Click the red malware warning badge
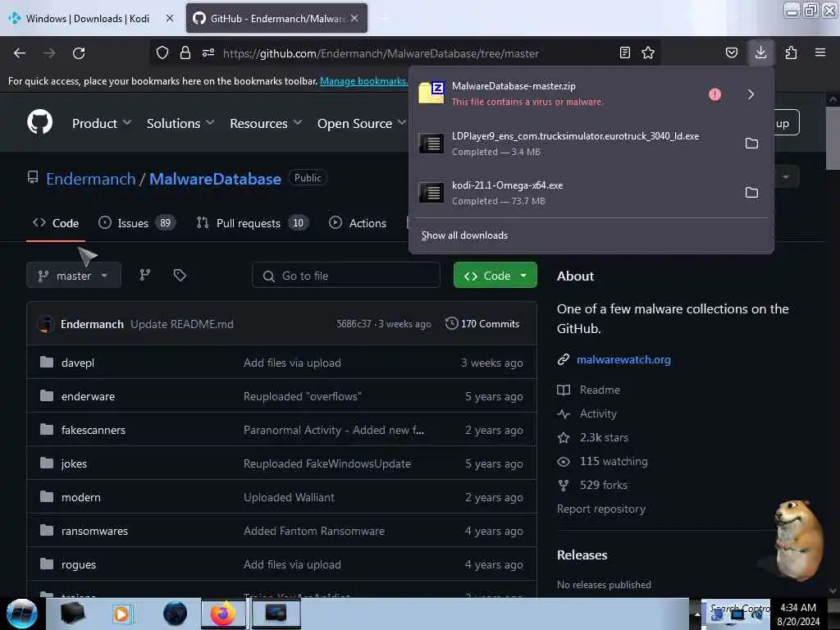 [x=714, y=94]
